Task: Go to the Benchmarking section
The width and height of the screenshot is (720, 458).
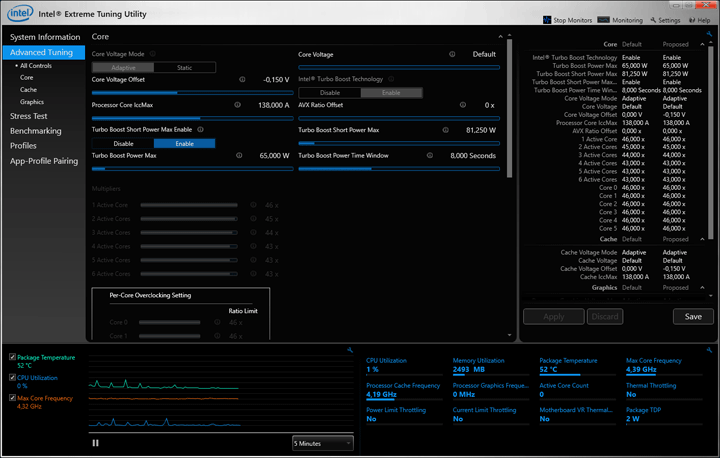Action: (x=35, y=131)
